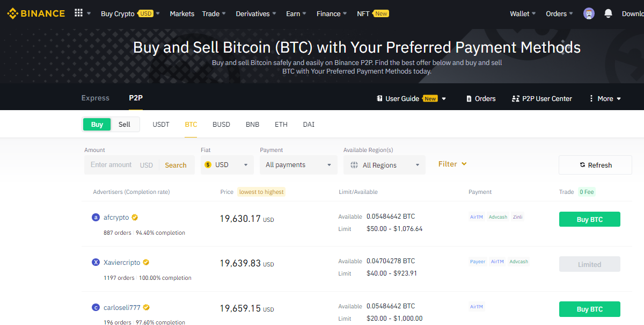Switch to the Express tab
The height and width of the screenshot is (325, 644).
pos(96,98)
